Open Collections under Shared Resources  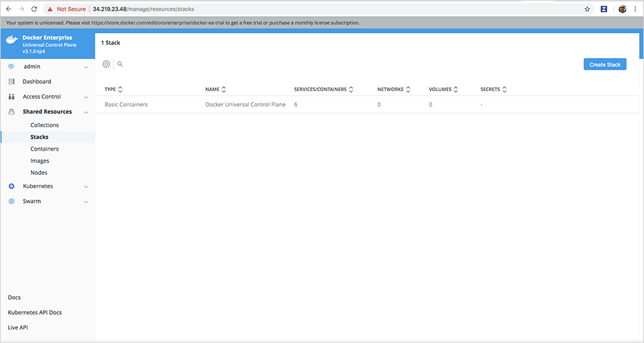tap(44, 125)
